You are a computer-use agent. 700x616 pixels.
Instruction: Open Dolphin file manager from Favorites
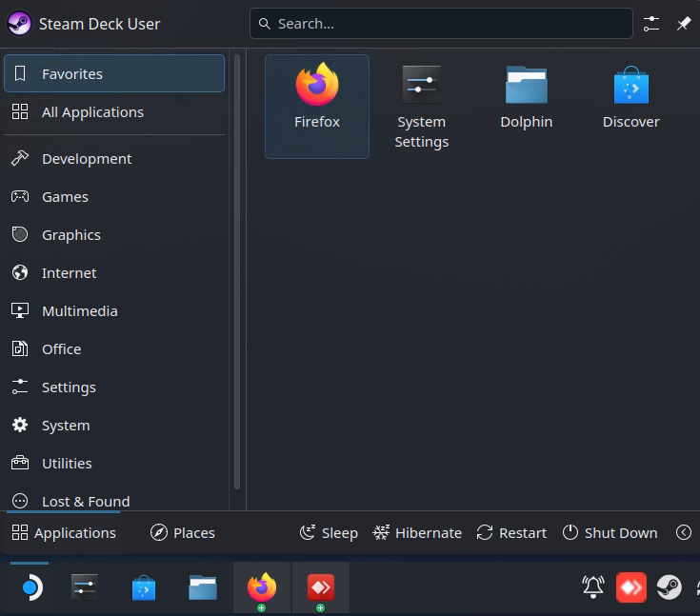tap(527, 107)
